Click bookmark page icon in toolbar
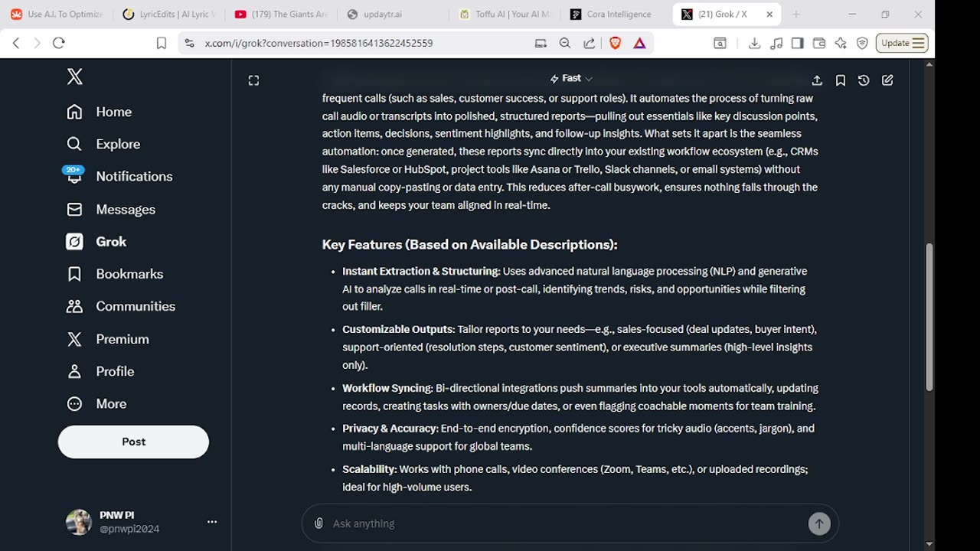 pyautogui.click(x=162, y=43)
